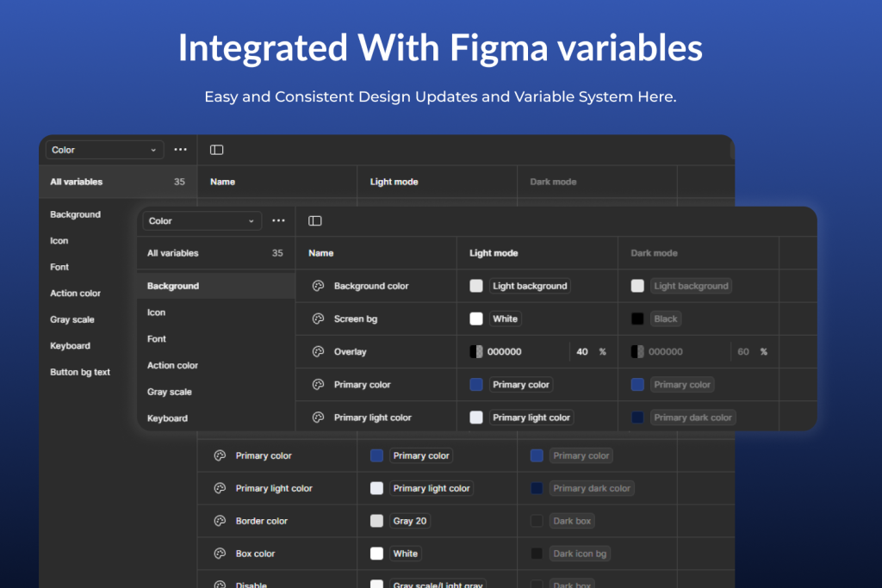Viewport: 882px width, 588px height.
Task: Click Gray 20 alias chip
Action: [x=410, y=521]
